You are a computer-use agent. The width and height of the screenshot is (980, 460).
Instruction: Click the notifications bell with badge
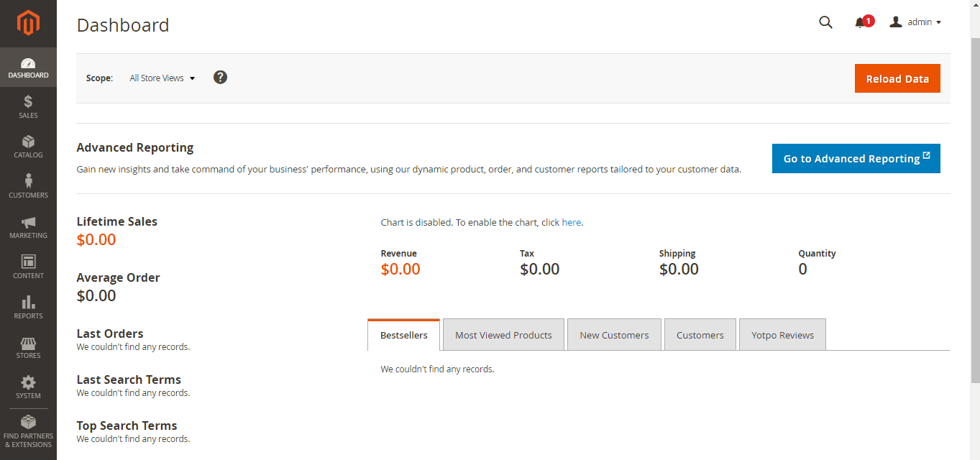coord(860,22)
